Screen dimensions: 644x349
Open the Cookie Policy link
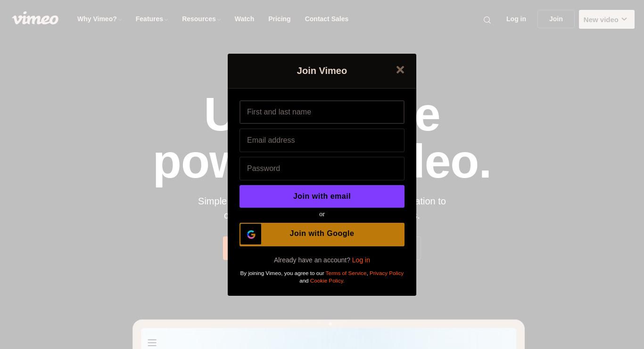click(x=327, y=281)
